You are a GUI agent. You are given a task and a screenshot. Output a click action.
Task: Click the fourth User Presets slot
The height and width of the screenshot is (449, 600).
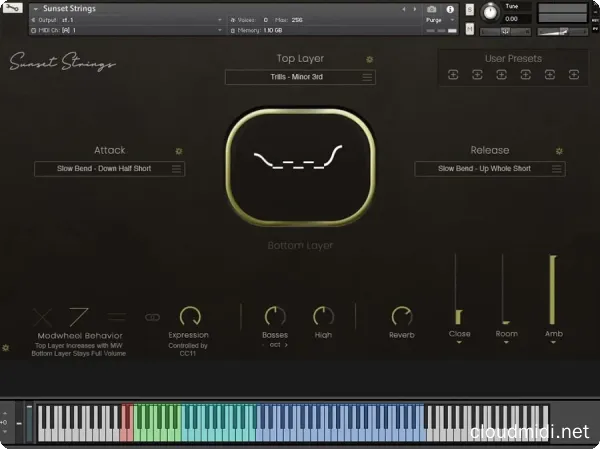pyautogui.click(x=525, y=75)
